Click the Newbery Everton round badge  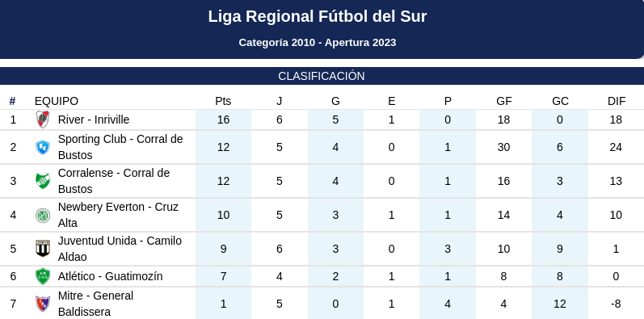[43, 215]
